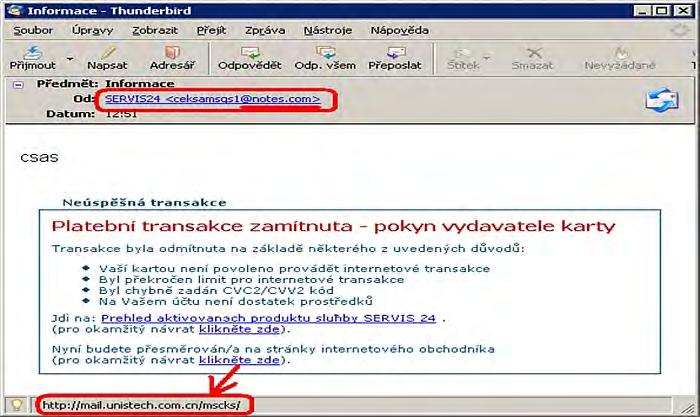The image size is (700, 417).
Task: Open the Nápověda menu
Action: 400,30
